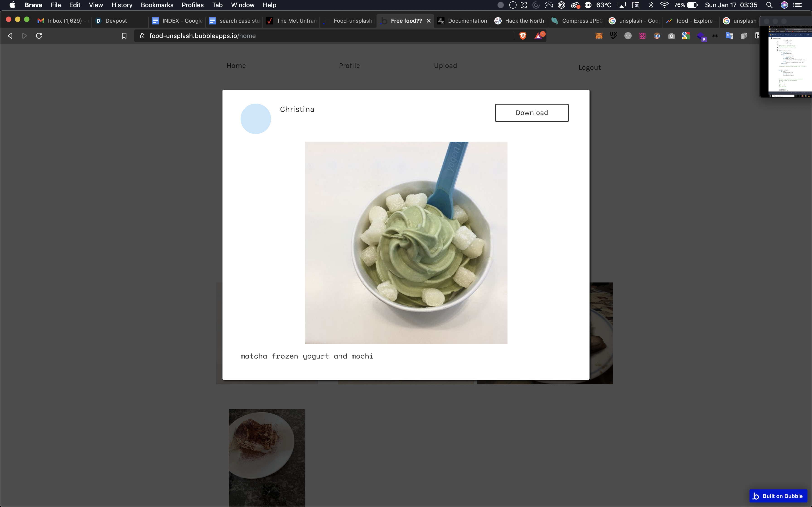The height and width of the screenshot is (507, 812).
Task: Switch to the Hack the North tab
Action: click(x=524, y=21)
